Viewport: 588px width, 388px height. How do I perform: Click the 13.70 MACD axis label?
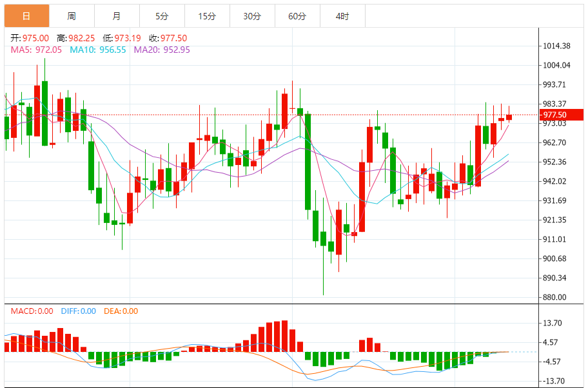click(x=553, y=323)
